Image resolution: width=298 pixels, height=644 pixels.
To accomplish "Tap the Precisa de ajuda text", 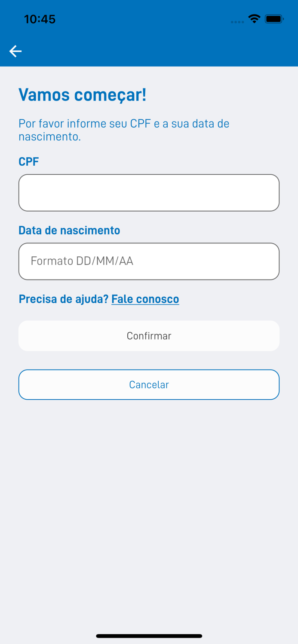I will click(62, 299).
